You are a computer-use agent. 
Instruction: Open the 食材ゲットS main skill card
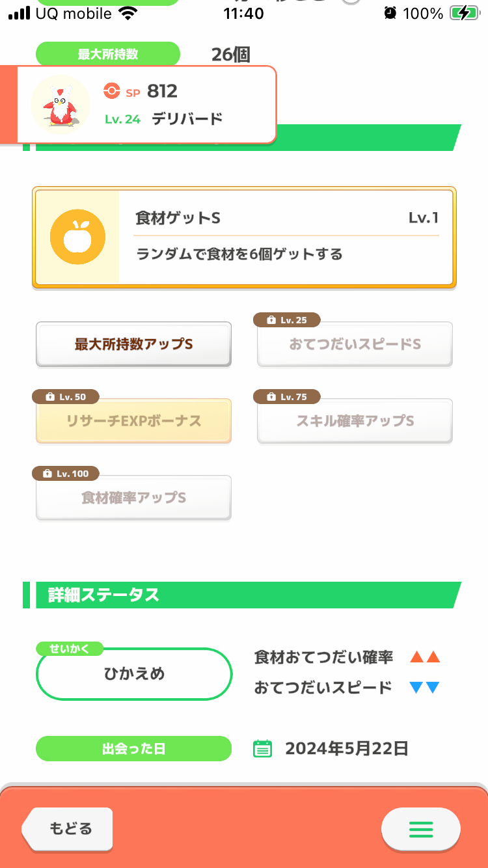pyautogui.click(x=244, y=237)
